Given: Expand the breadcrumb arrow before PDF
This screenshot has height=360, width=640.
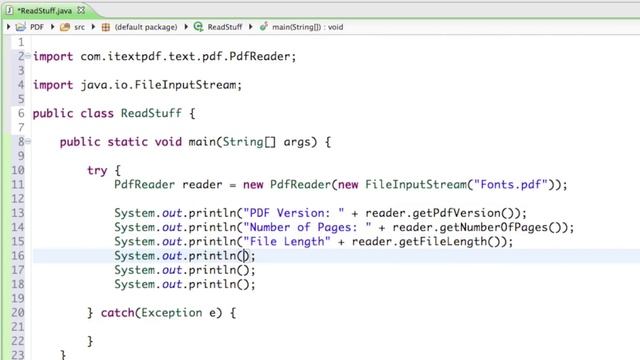Looking at the screenshot, I should (9, 27).
